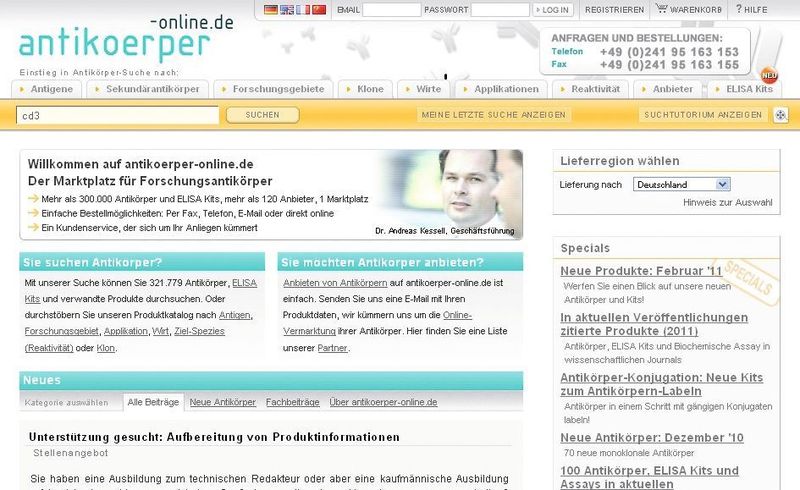Image resolution: width=800 pixels, height=490 pixels.
Task: Open the Applikationen tab
Action: coord(502,89)
